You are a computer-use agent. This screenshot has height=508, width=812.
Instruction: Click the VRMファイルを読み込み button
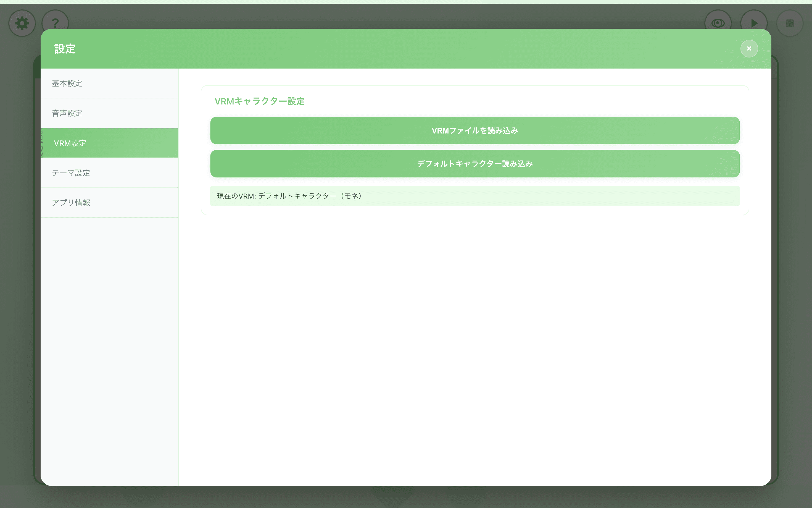475,130
